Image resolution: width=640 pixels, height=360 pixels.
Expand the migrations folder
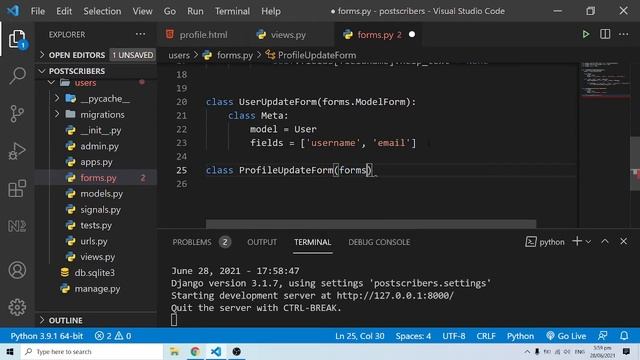(96, 114)
